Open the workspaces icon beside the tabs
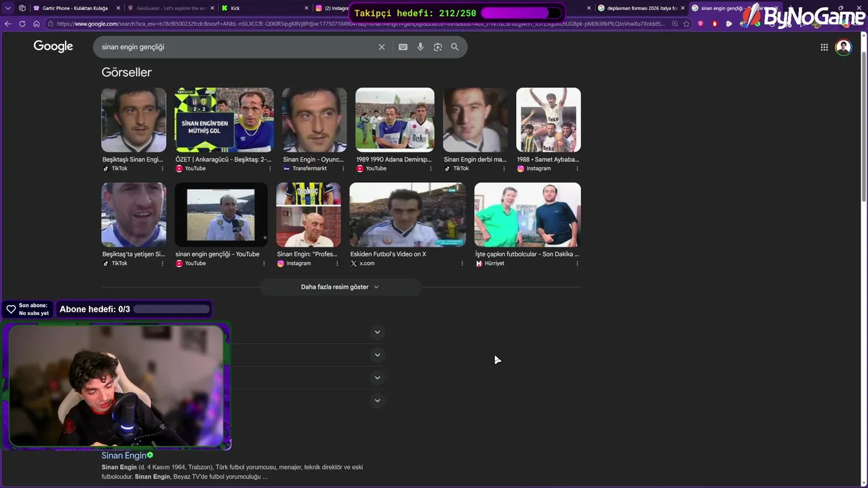The image size is (868, 488). pyautogui.click(x=22, y=8)
